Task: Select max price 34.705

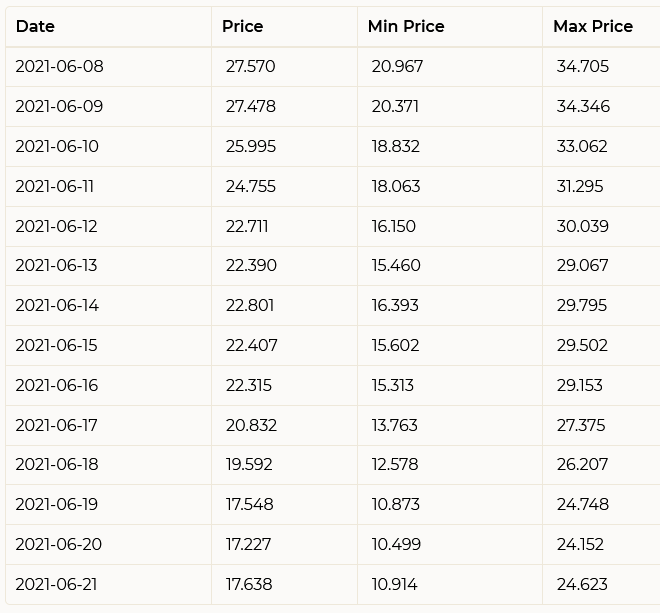Action: point(583,67)
